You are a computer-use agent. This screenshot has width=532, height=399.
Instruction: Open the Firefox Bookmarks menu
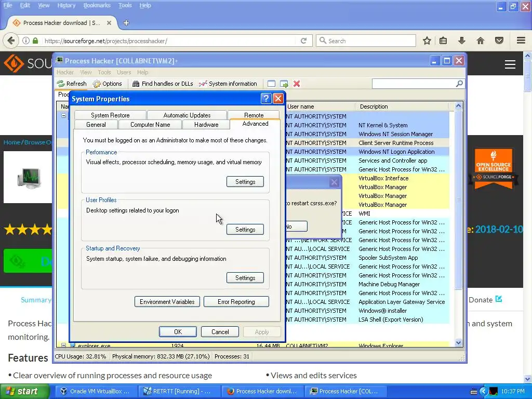(97, 5)
